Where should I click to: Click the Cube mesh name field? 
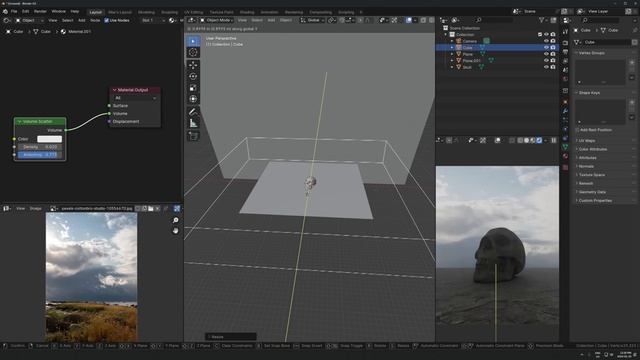click(x=607, y=42)
